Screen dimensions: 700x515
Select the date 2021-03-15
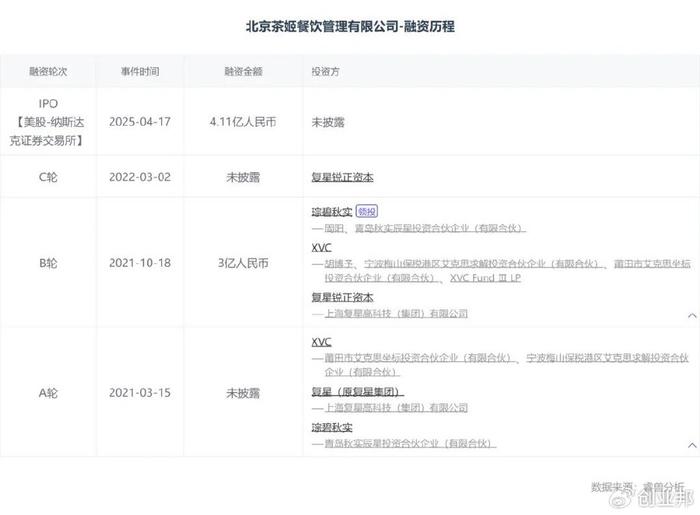tap(140, 393)
